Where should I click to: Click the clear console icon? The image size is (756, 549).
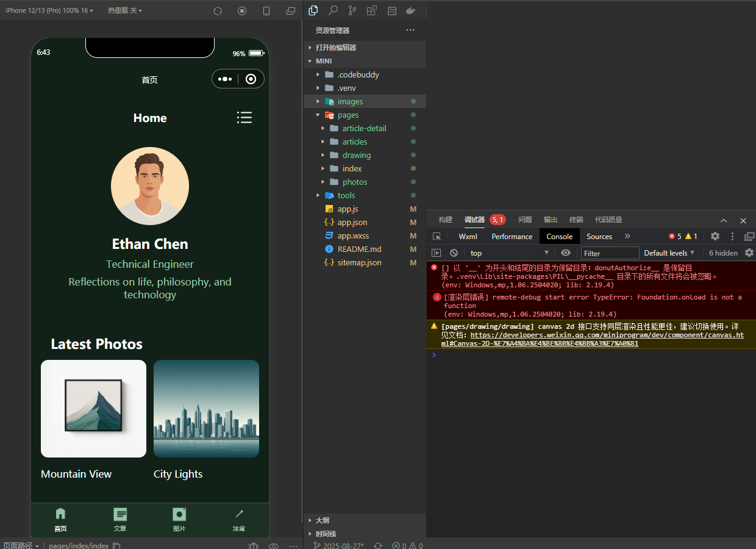pyautogui.click(x=454, y=253)
